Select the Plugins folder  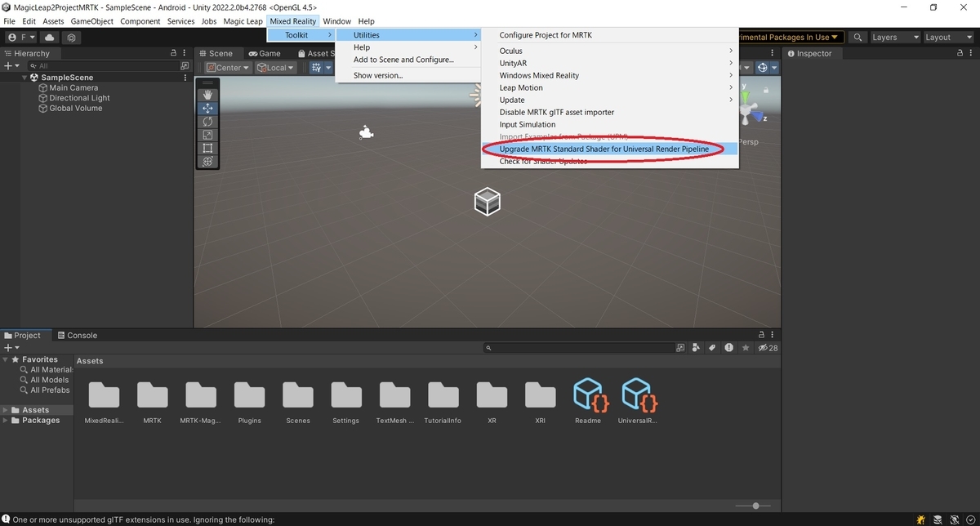click(250, 402)
